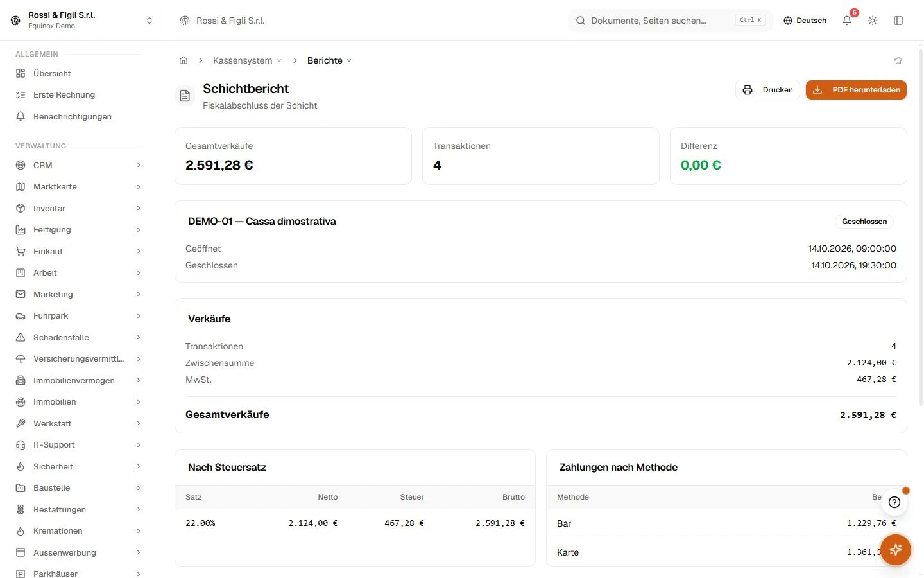Viewport: 924px width, 578px height.
Task: Expand the Fertigung sidebar section
Action: (78, 230)
